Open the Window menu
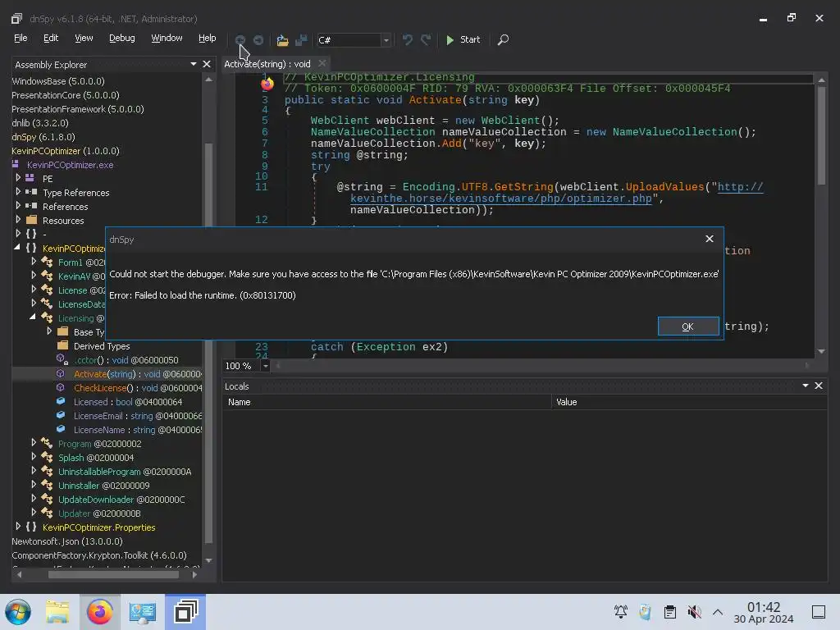 click(x=167, y=38)
